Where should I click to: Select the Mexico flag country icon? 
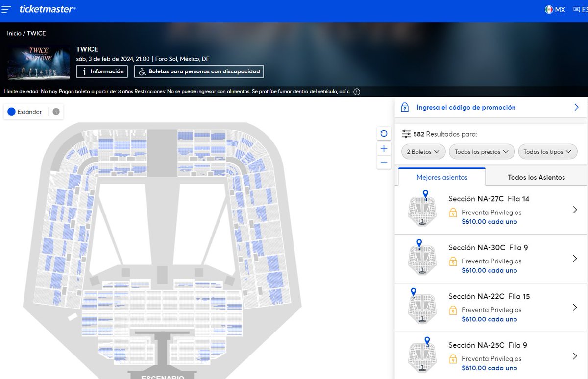tap(549, 9)
